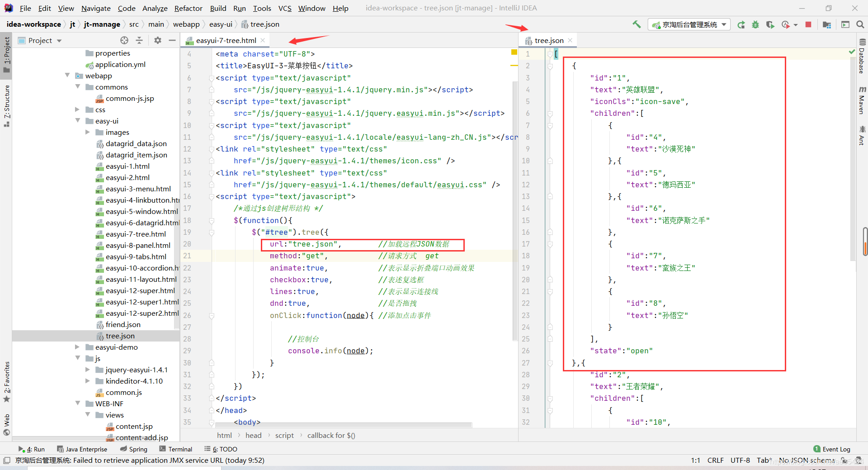868x470 pixels.
Task: Open Web tool window on left strip
Action: (x=7, y=424)
